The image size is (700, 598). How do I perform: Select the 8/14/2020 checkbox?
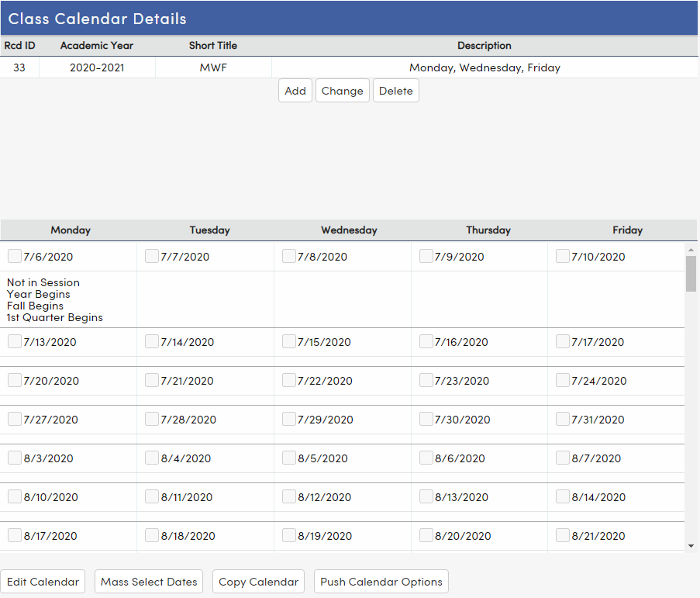tap(562, 496)
